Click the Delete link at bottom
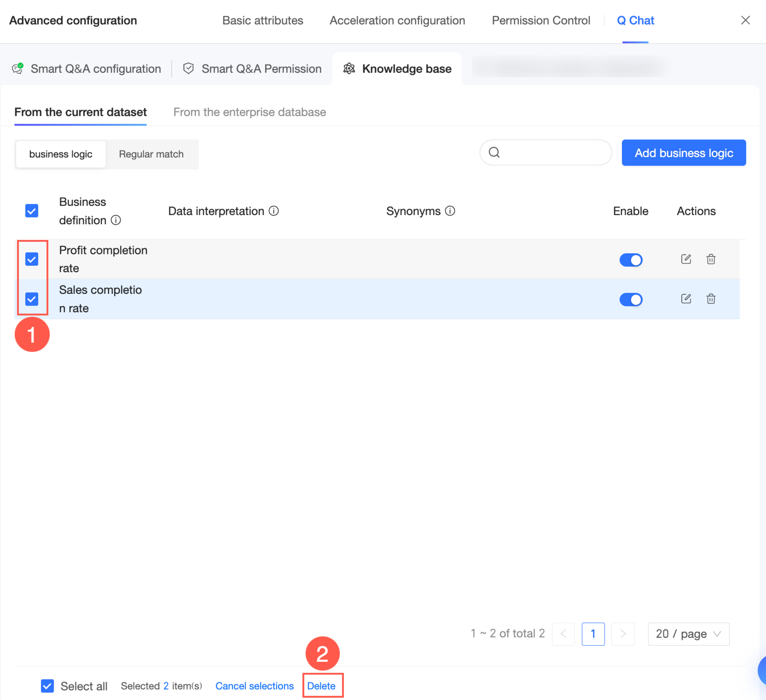Image resolution: width=766 pixels, height=700 pixels. click(x=321, y=686)
